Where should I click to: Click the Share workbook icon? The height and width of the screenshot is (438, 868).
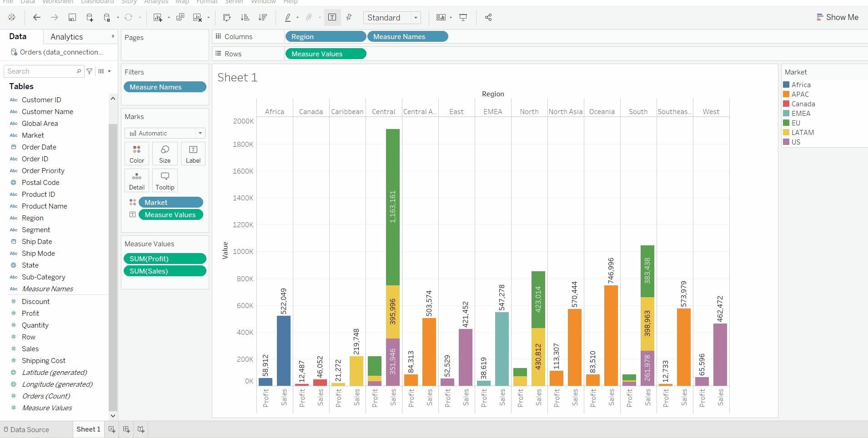tap(488, 18)
